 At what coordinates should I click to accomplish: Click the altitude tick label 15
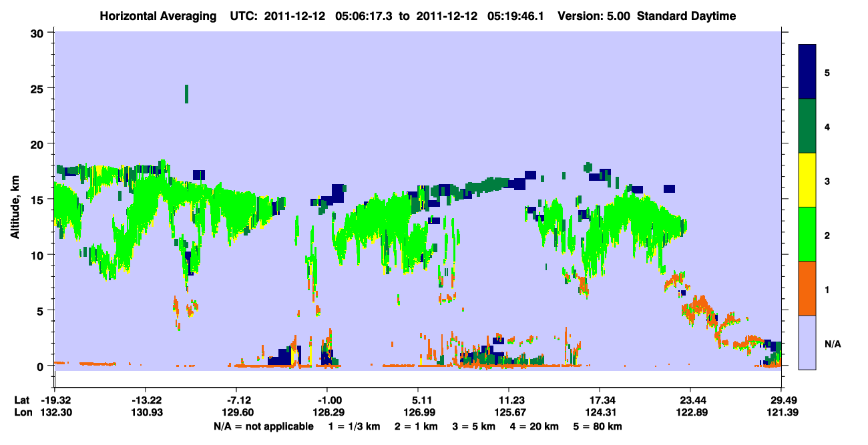point(39,199)
